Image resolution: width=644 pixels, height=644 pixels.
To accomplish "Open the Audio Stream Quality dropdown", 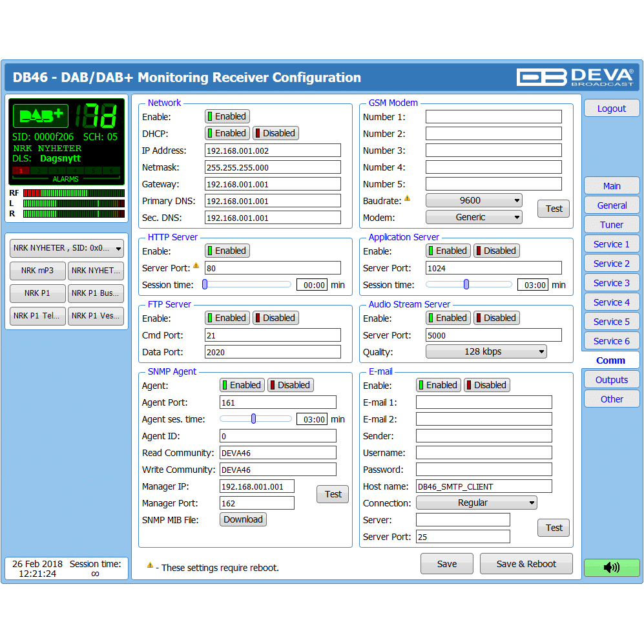I will click(486, 351).
